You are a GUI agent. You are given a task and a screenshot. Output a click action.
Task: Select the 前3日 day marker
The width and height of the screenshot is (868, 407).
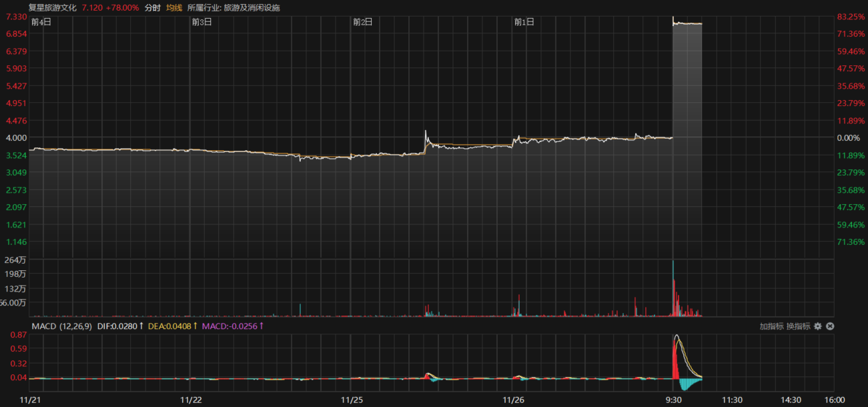click(x=201, y=22)
